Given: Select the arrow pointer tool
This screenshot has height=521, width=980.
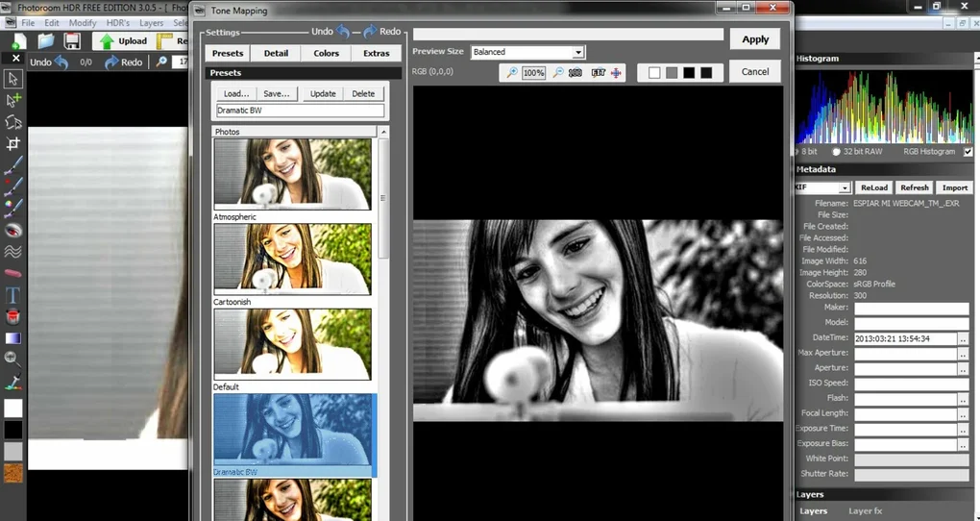Looking at the screenshot, I should pos(13,79).
